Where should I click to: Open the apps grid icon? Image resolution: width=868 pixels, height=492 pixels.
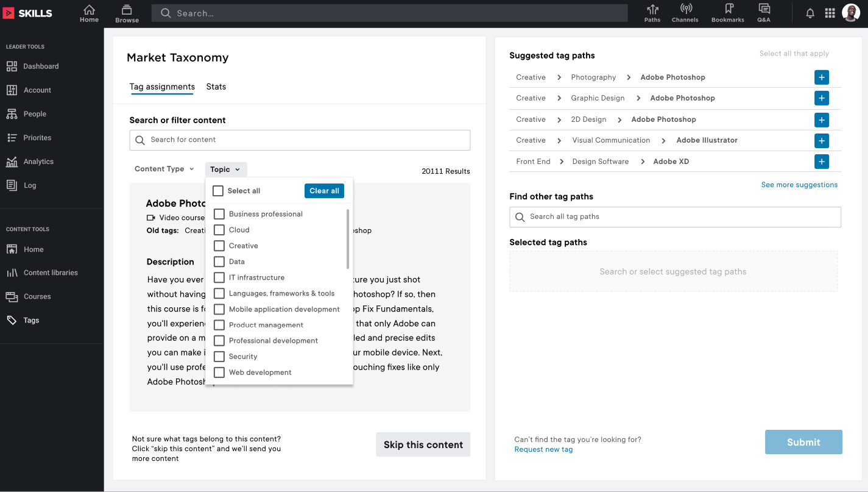pos(830,13)
